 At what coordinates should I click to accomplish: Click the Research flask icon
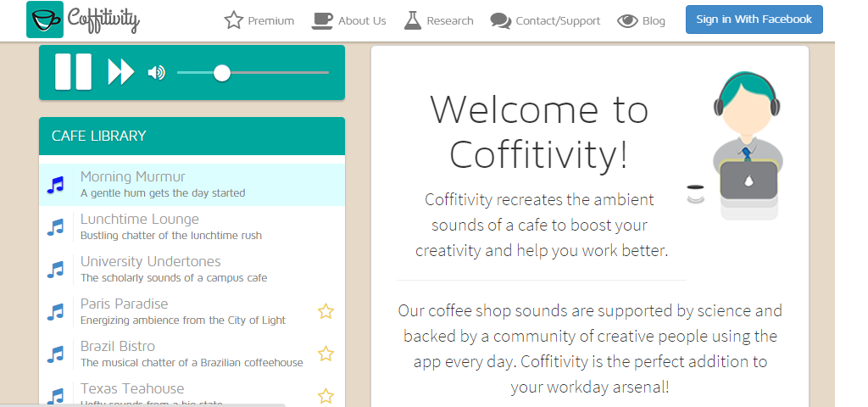[x=413, y=20]
